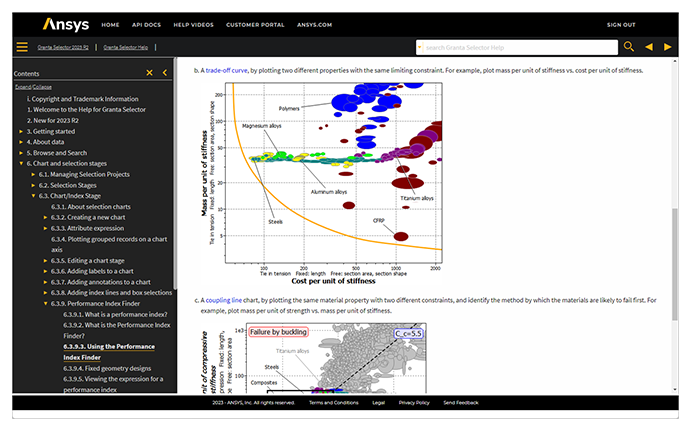Open the HOME menu item
696x430 pixels.
[110, 25]
